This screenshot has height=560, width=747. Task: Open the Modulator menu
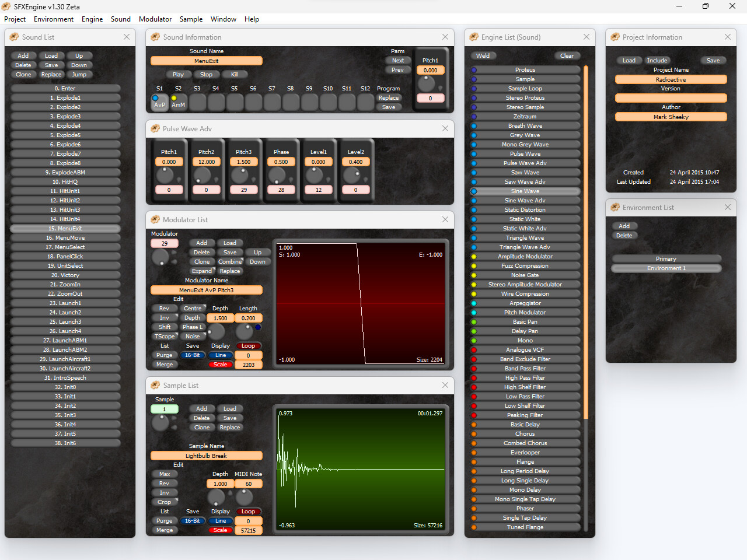pyautogui.click(x=155, y=19)
